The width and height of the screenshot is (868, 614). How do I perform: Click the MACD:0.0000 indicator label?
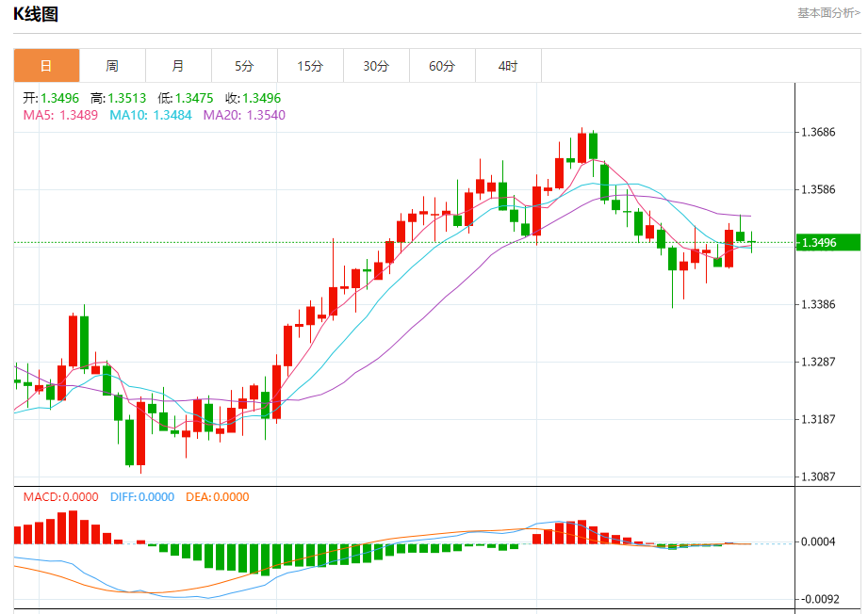coord(61,496)
